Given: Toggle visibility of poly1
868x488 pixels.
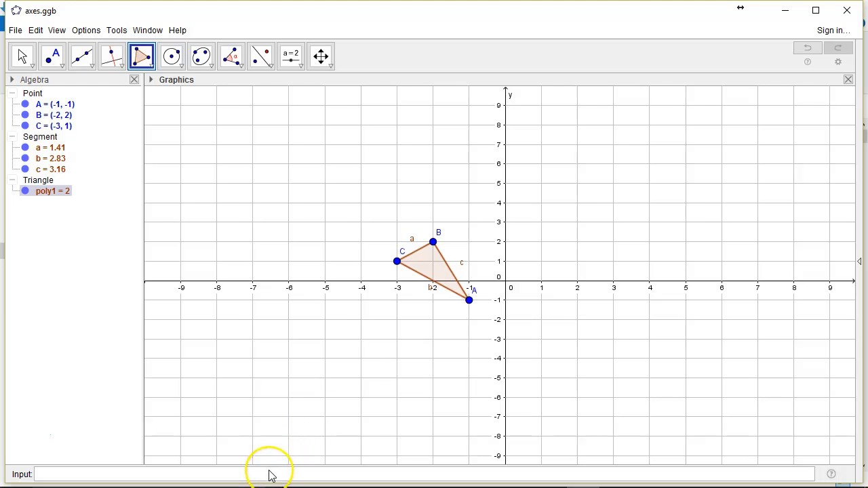Looking at the screenshot, I should (25, 191).
